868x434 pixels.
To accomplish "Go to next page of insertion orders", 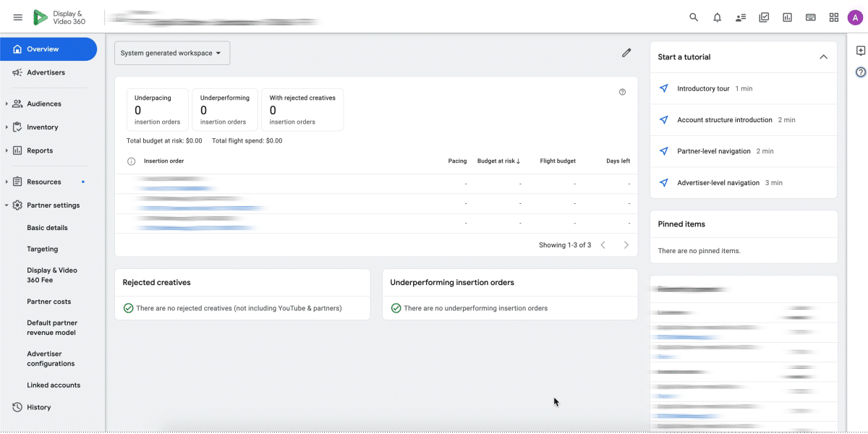I will (x=626, y=245).
